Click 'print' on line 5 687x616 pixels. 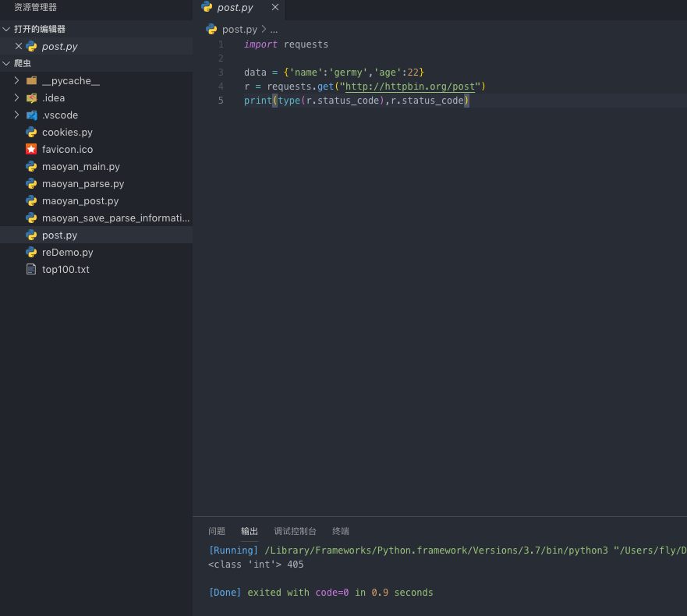[x=257, y=101]
